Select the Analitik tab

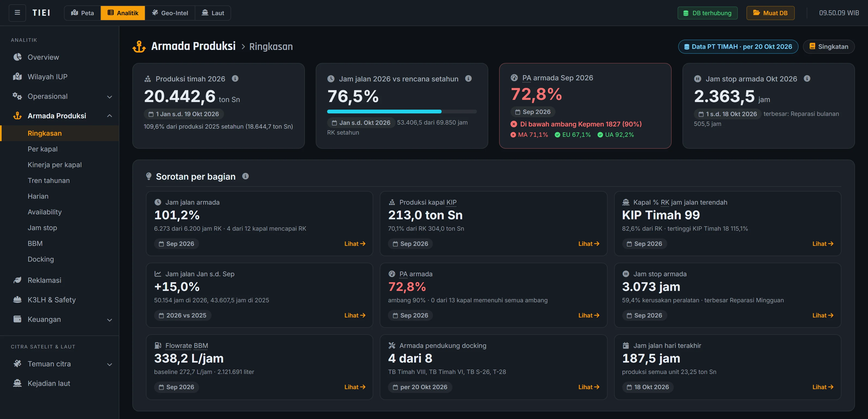point(123,13)
